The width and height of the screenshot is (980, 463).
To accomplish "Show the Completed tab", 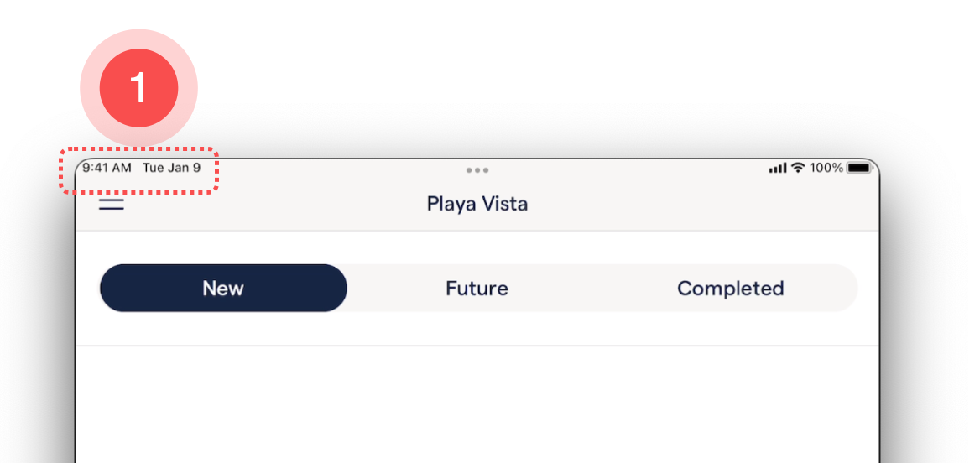I will pyautogui.click(x=730, y=289).
